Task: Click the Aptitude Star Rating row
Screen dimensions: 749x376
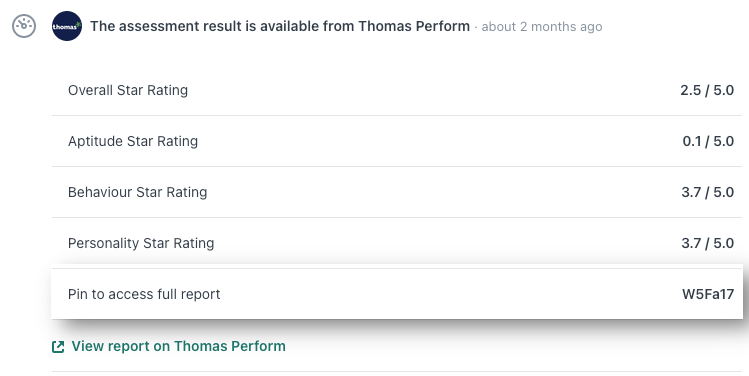Action: point(397,141)
